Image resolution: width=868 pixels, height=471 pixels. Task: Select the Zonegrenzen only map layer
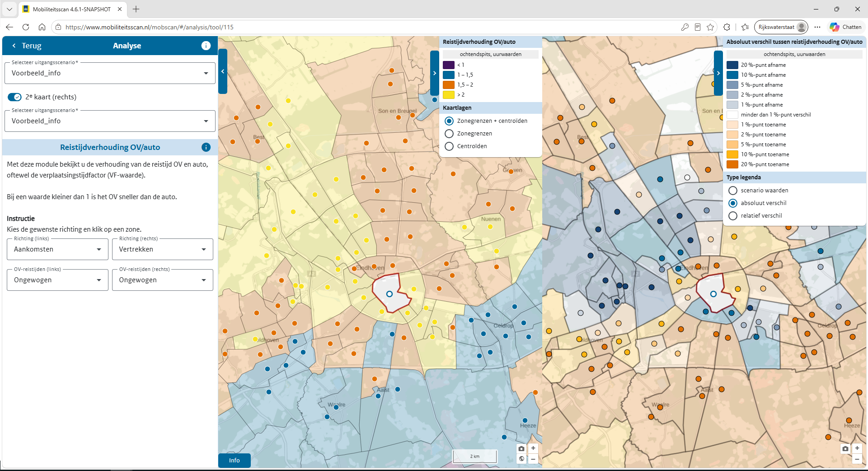coord(449,134)
